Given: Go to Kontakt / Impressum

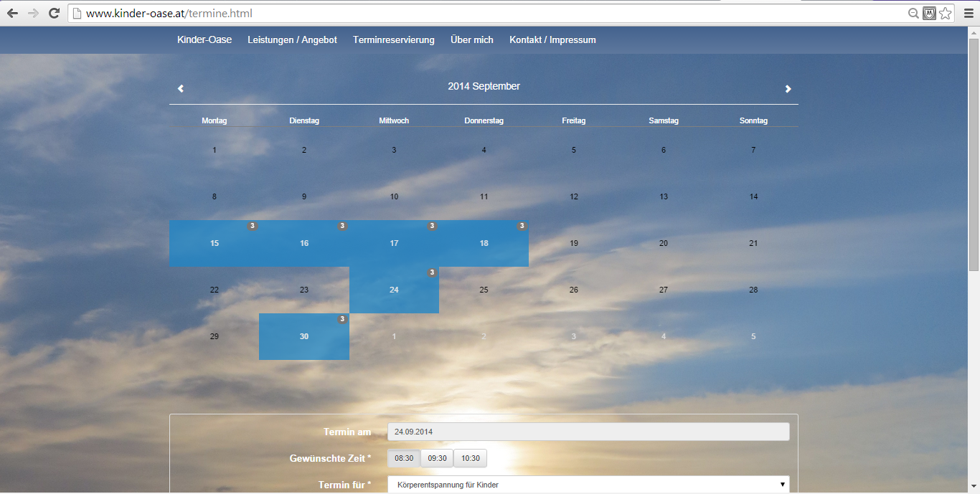Looking at the screenshot, I should point(552,40).
